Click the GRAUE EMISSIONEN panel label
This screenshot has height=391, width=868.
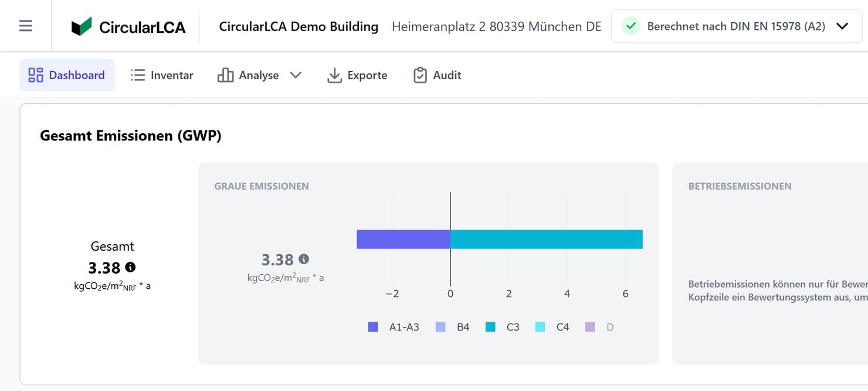click(262, 186)
